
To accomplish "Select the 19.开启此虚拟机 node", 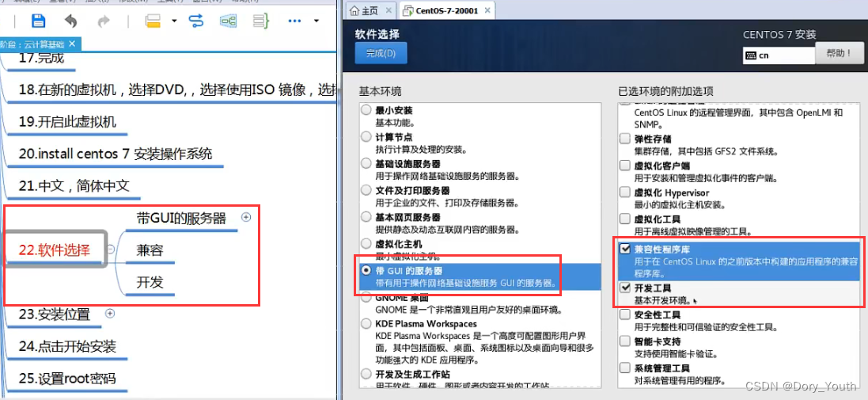I will pyautogui.click(x=67, y=122).
